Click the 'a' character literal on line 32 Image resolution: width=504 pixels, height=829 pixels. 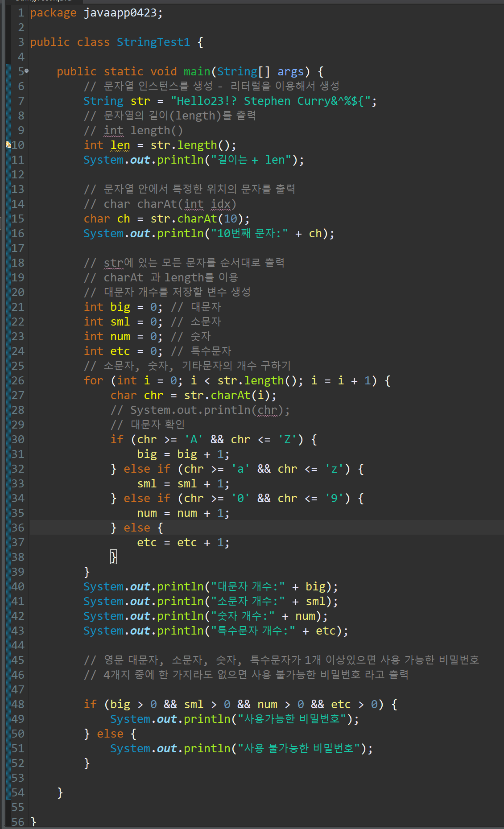[x=241, y=469]
